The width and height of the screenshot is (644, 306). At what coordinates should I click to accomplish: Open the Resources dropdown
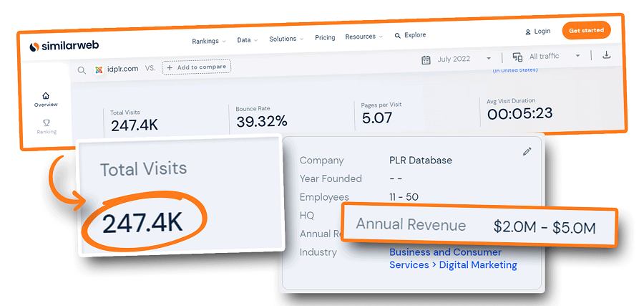[x=364, y=37]
